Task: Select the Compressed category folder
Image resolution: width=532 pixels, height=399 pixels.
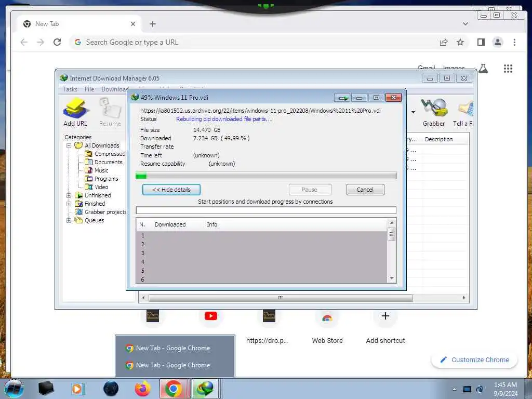Action: tap(105, 154)
